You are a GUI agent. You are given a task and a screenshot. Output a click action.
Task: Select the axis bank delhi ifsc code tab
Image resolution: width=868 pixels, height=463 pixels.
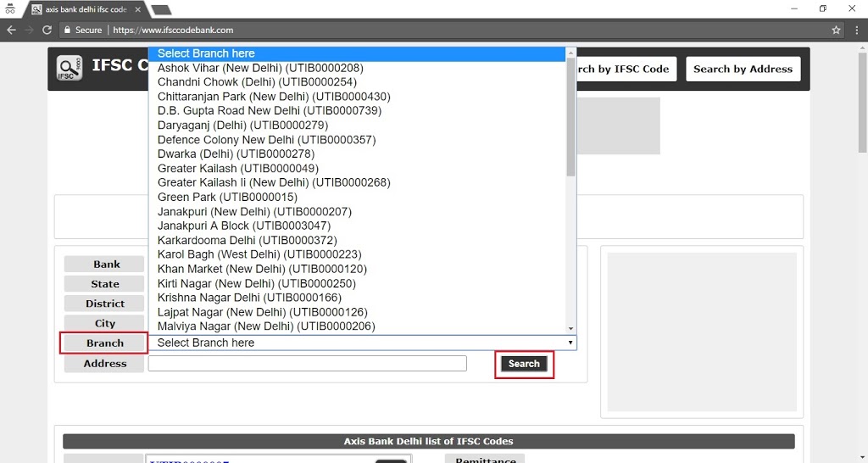(x=86, y=9)
